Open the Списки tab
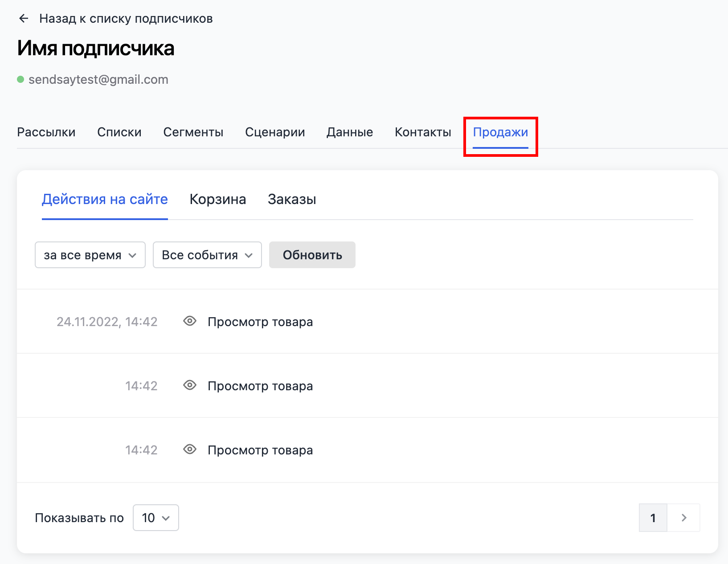The image size is (728, 564). 119,132
